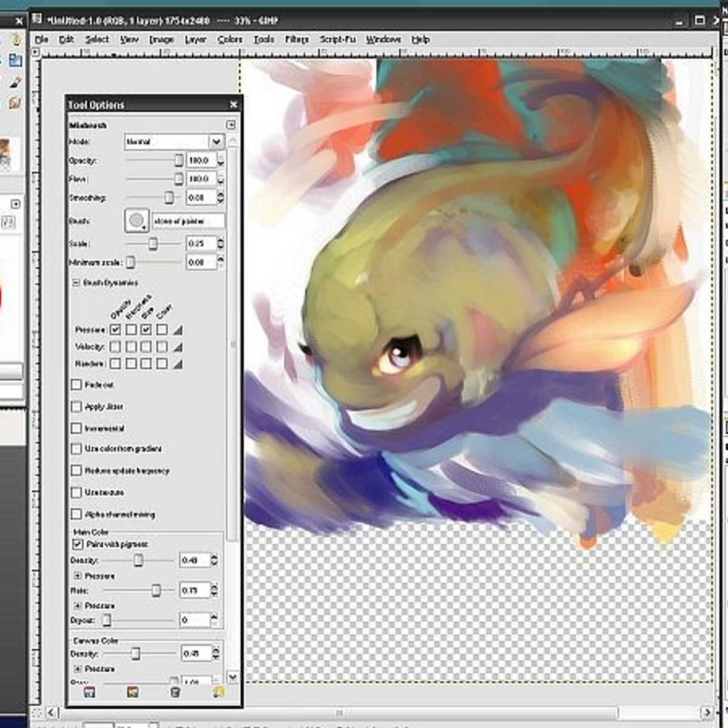Image resolution: width=728 pixels, height=728 pixels.
Task: Click the brush name text field
Action: (x=188, y=221)
